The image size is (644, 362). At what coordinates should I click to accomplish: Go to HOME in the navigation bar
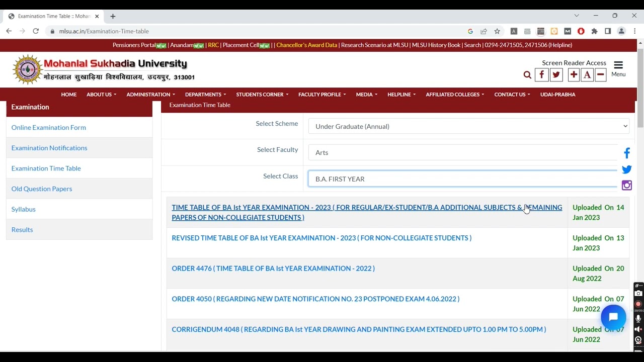click(69, 95)
